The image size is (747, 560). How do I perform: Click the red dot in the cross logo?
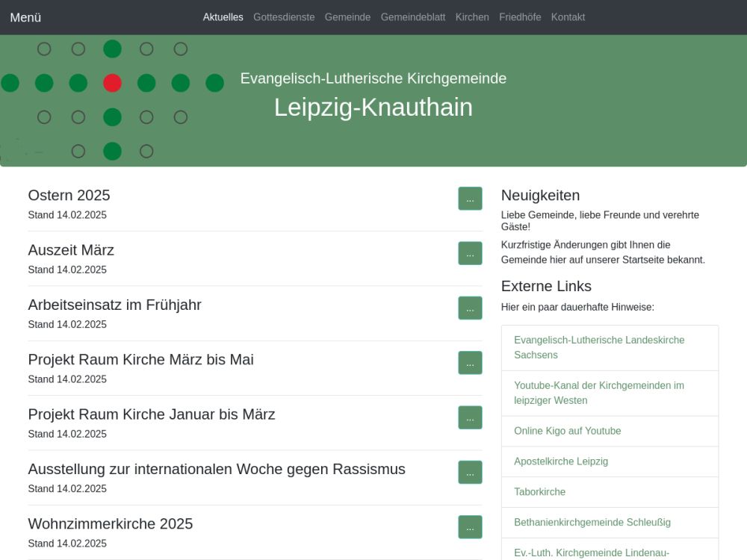(112, 83)
